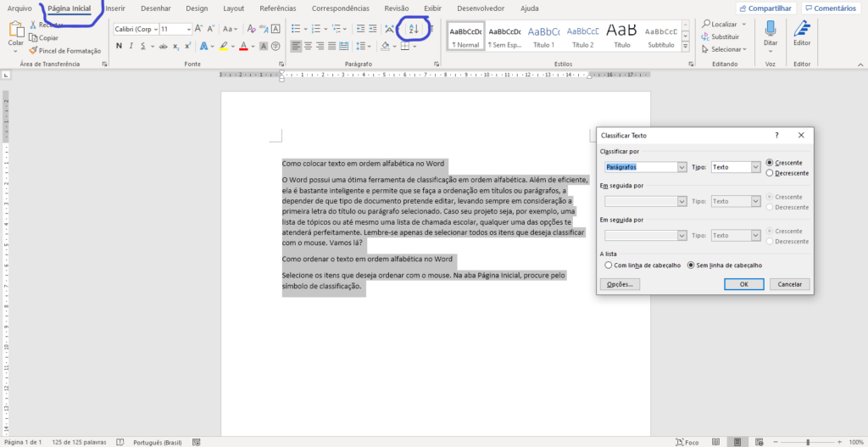
Task: Increase font size with grow icon
Action: click(x=198, y=29)
